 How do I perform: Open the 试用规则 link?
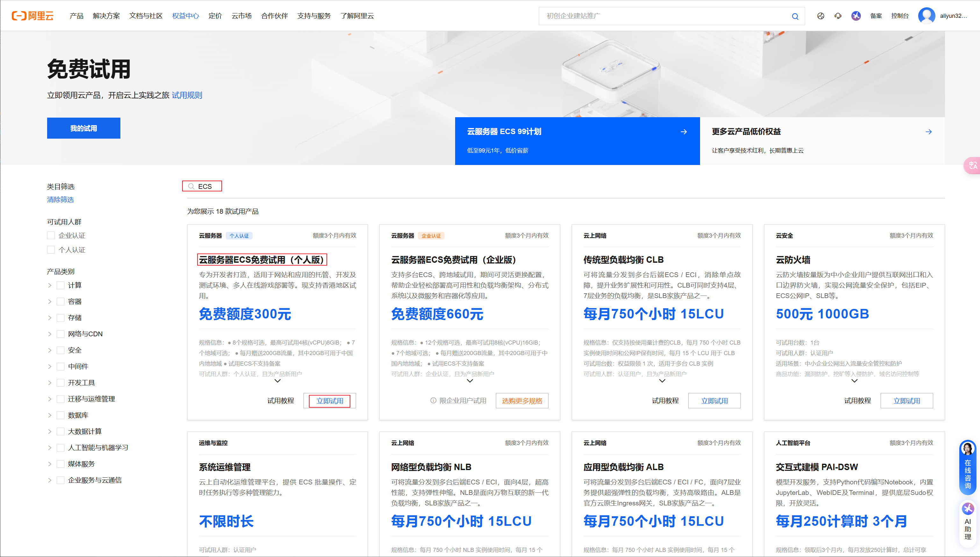[x=187, y=95]
